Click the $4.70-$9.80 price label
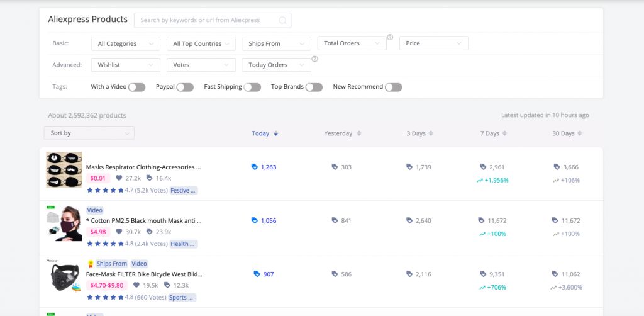 pos(107,285)
